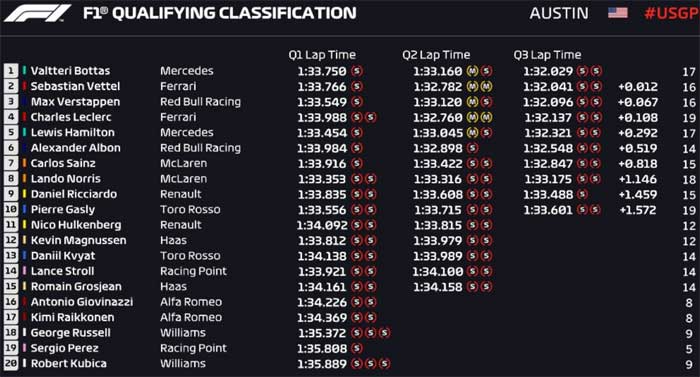Viewport: 700px width, 377px height.
Task: Click the F1 logo at top left
Action: coord(38,13)
